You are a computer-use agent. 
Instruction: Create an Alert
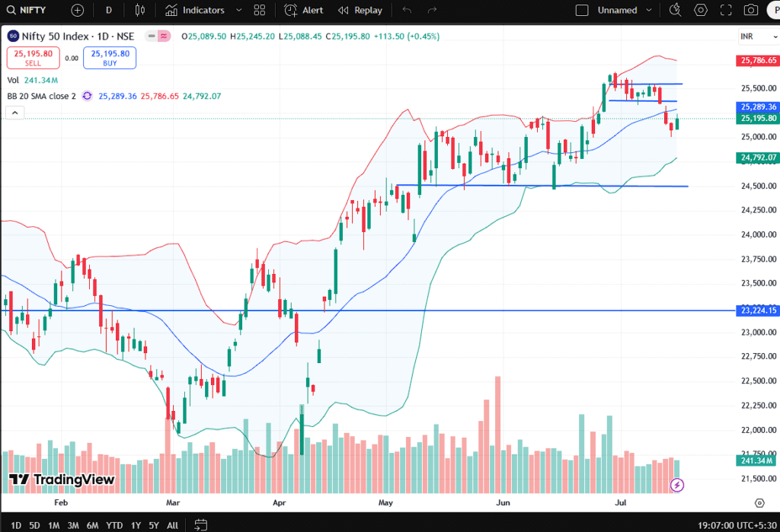303,10
